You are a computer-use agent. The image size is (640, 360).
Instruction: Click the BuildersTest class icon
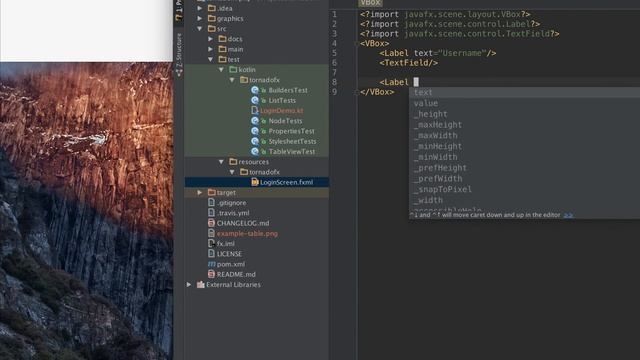pyautogui.click(x=255, y=90)
